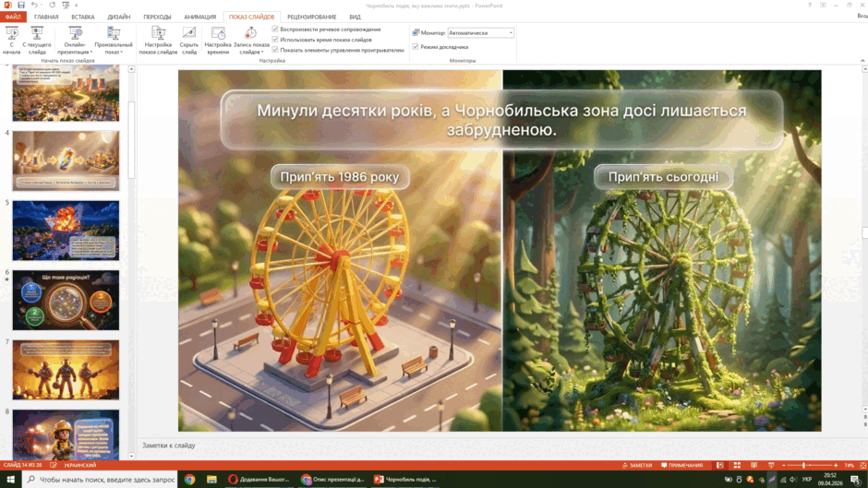The width and height of the screenshot is (868, 488).
Task: Select the 'Прип'ять сьогодні' label
Action: (x=663, y=177)
